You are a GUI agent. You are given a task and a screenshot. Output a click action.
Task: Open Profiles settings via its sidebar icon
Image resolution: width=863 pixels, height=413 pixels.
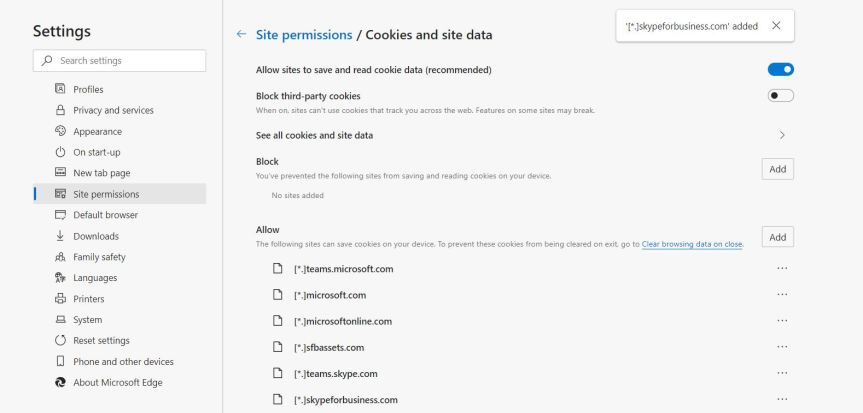[x=60, y=89]
